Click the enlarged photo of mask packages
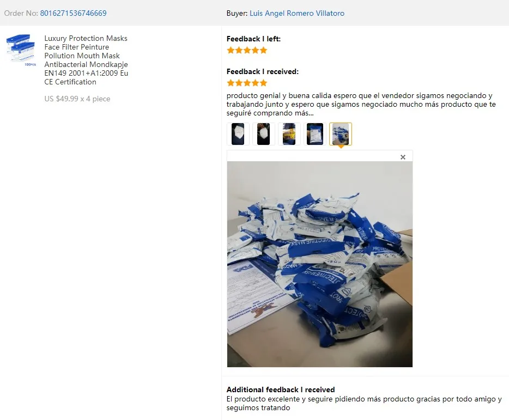This screenshot has width=509, height=420. coord(320,264)
